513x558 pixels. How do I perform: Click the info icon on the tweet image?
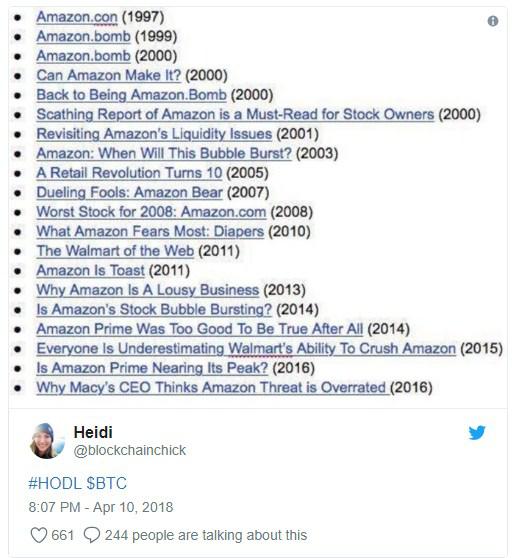click(493, 21)
